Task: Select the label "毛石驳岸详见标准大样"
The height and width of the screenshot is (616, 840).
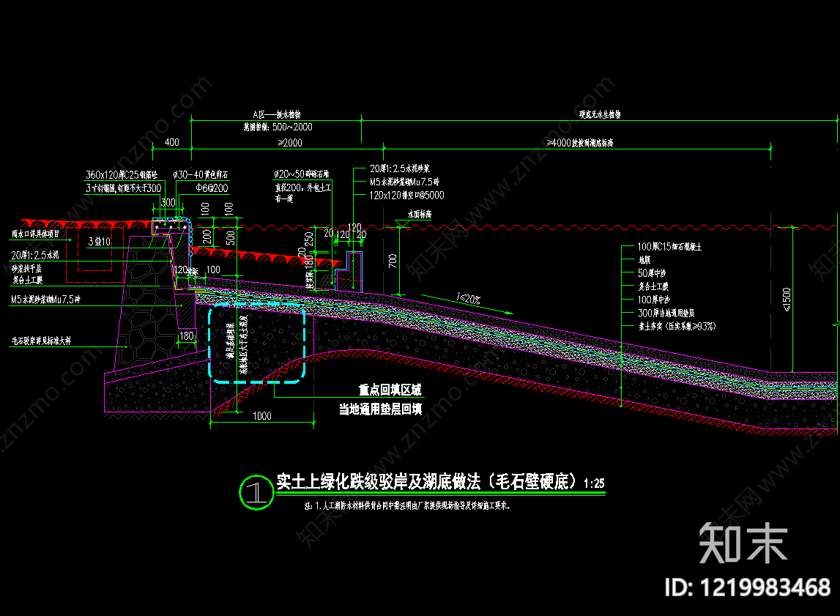Action: 41,341
